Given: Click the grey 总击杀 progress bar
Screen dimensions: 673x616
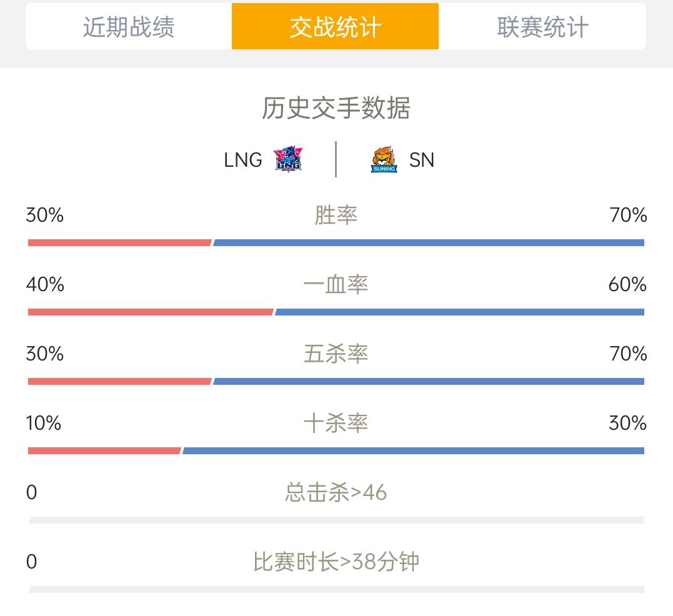Looking at the screenshot, I should coord(336,520).
